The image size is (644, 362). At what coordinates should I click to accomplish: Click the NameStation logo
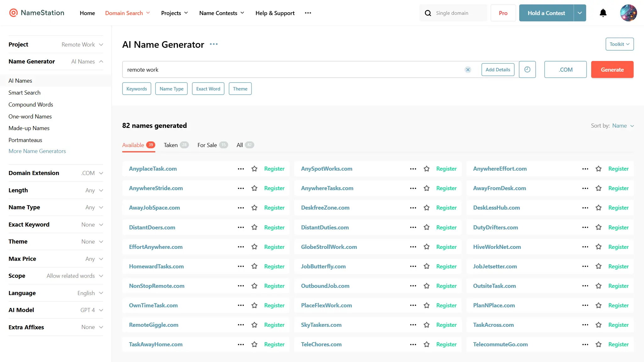36,13
